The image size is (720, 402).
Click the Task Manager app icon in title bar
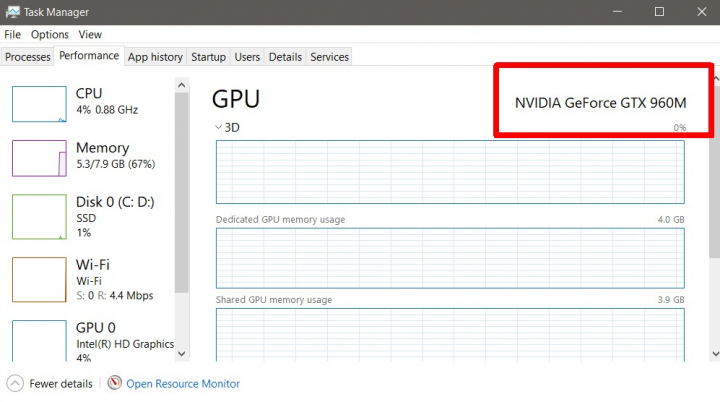(x=12, y=12)
